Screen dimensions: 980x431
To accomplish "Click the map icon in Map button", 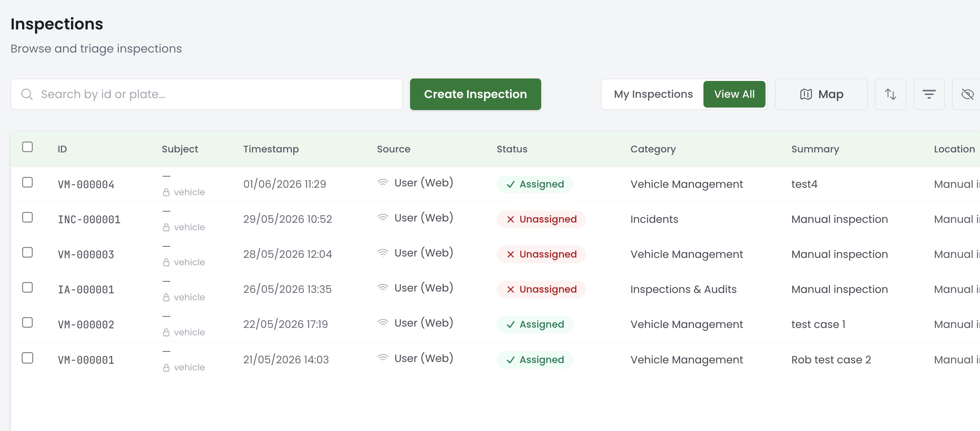I will click(806, 94).
